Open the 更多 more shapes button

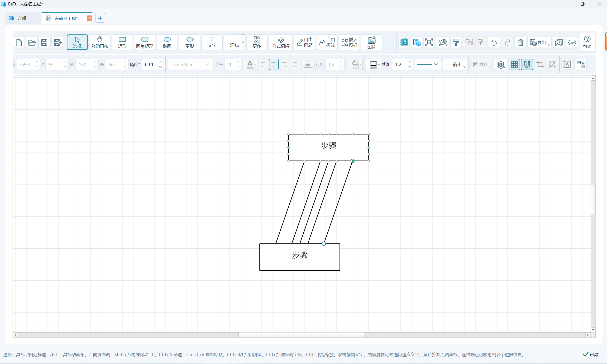pyautogui.click(x=257, y=43)
